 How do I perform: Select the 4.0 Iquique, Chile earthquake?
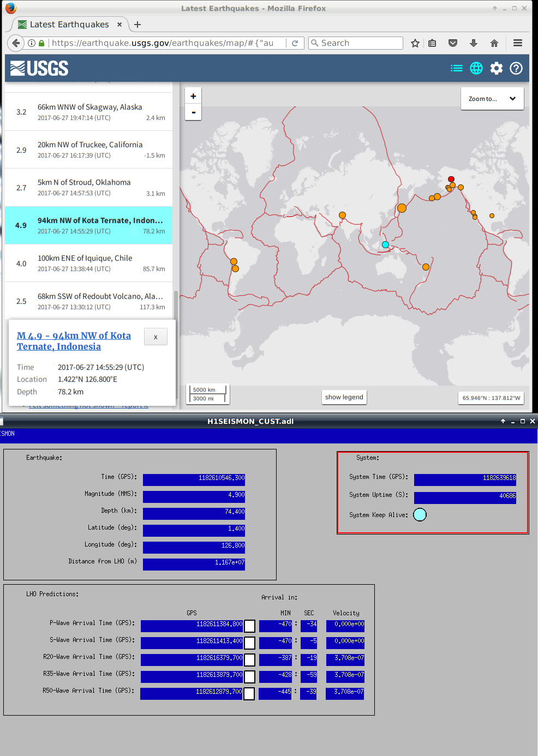tap(88, 263)
